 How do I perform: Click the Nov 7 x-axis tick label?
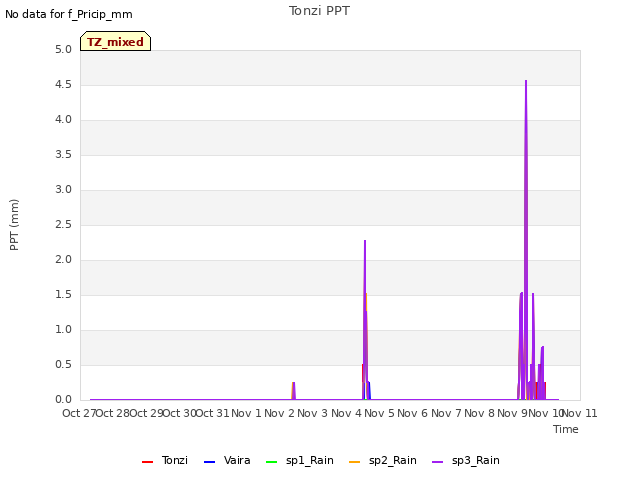click(446, 413)
